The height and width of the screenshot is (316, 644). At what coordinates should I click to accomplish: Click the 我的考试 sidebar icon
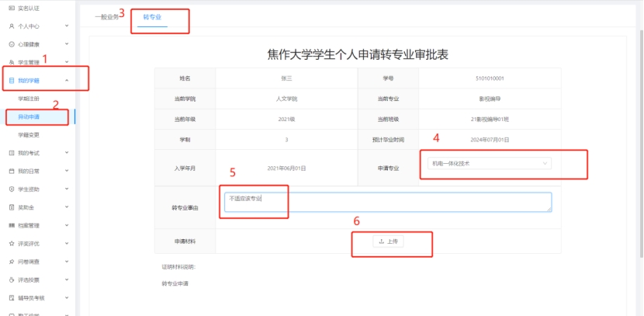[x=11, y=153]
